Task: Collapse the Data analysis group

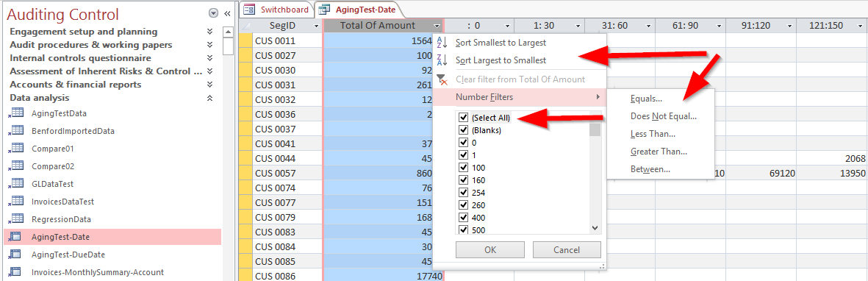Action: pos(209,98)
